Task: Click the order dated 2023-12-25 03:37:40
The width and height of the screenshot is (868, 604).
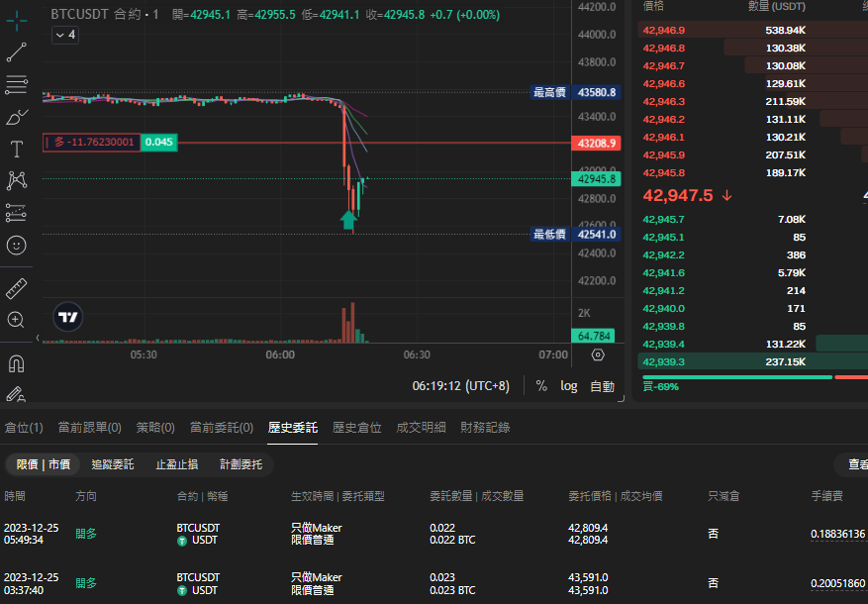Action: pyautogui.click(x=31, y=583)
